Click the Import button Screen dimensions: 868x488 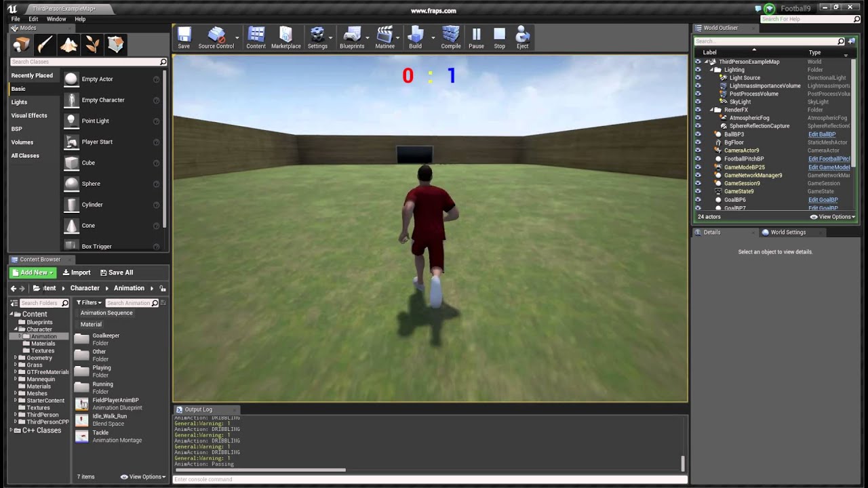[77, 272]
